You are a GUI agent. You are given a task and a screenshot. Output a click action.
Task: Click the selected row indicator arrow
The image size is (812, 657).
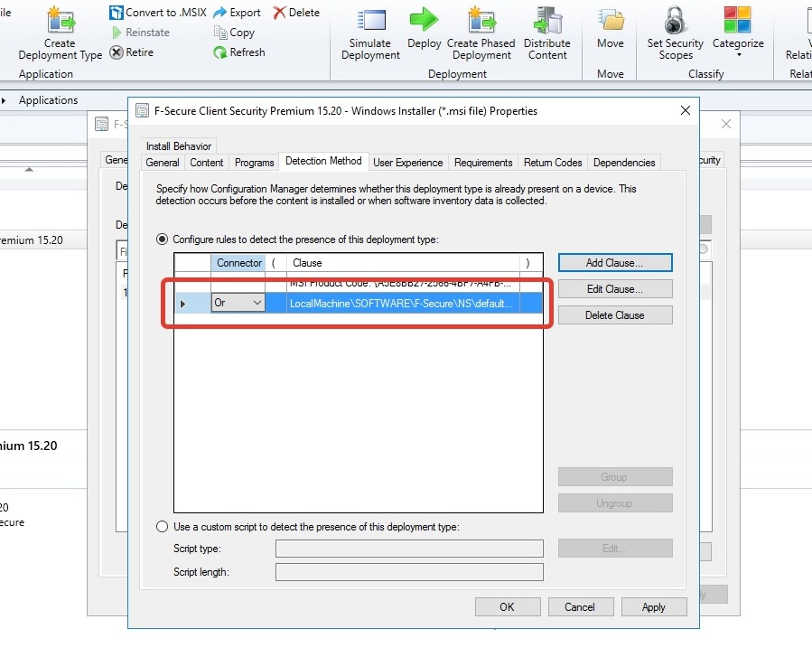[182, 304]
